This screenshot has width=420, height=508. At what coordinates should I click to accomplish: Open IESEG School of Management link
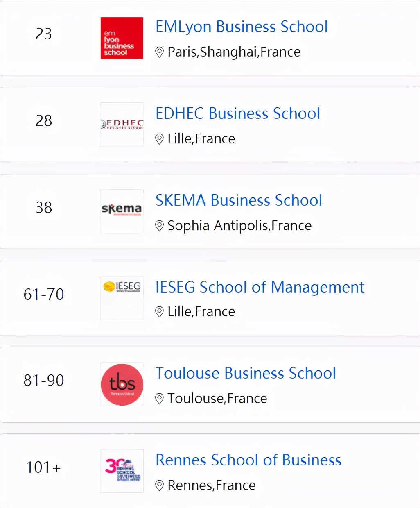tap(260, 287)
